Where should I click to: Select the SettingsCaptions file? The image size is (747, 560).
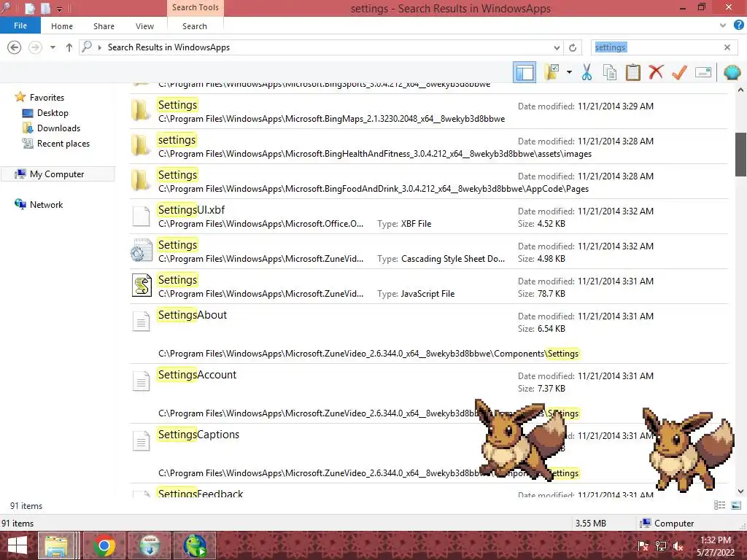coord(429,454)
